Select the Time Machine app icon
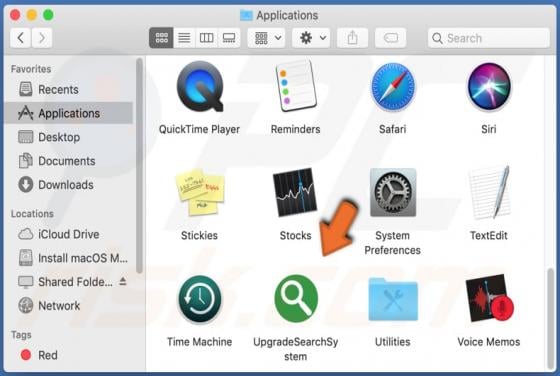The width and height of the screenshot is (560, 376). (200, 299)
